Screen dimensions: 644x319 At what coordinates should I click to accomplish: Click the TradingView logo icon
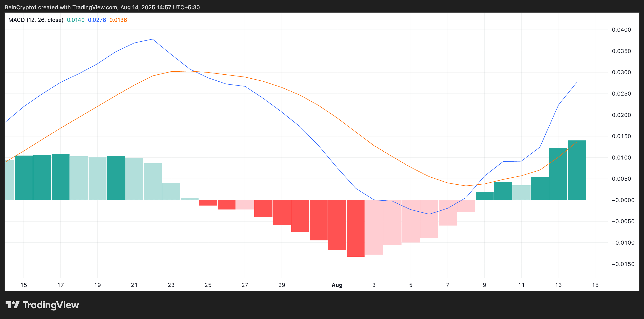(12, 305)
